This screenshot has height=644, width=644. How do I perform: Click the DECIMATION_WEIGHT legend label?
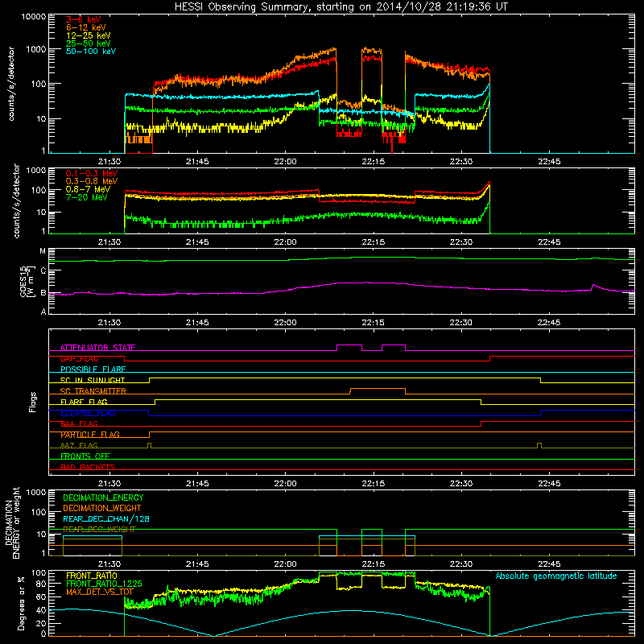click(x=102, y=508)
